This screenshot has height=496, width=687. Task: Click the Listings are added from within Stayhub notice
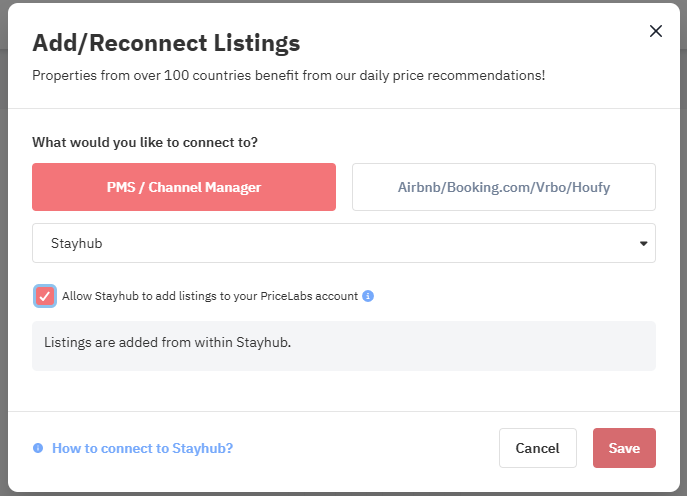(344, 346)
